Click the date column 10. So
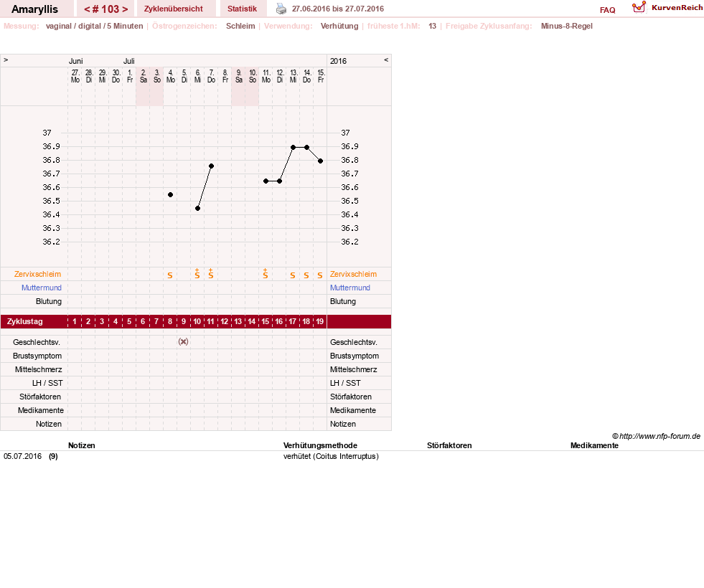Viewport: 704px width, 588px height. pyautogui.click(x=253, y=76)
